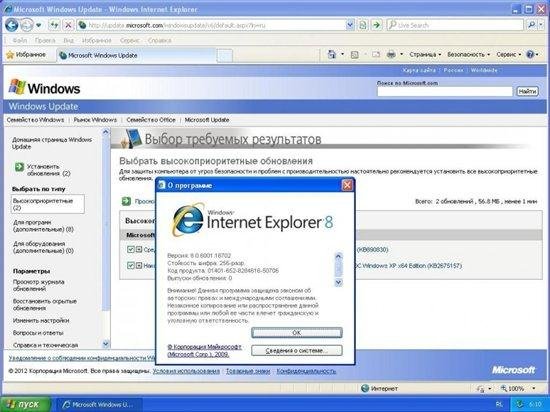
Task: Click the Microsoft.com search input field
Action: click(x=445, y=91)
